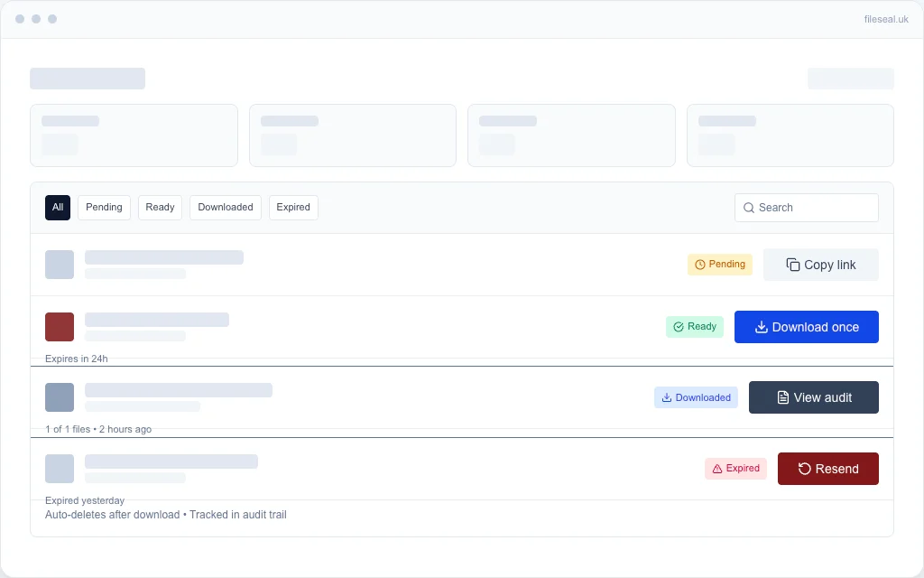The height and width of the screenshot is (578, 924).
Task: Switch to the Pending filter tab
Action: pos(104,208)
